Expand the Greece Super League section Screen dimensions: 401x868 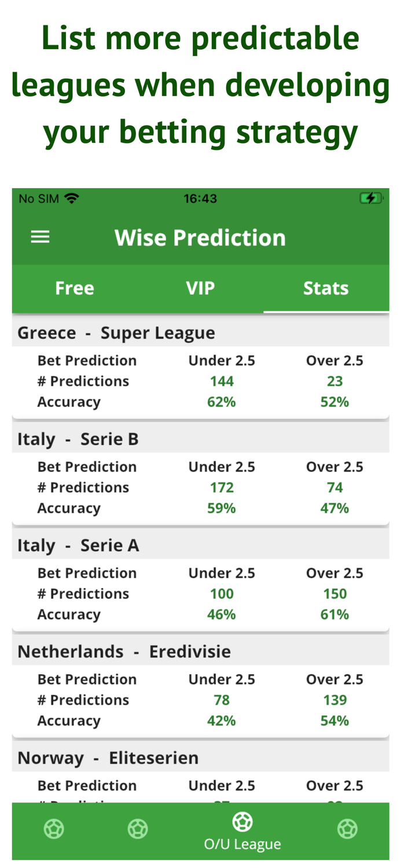pos(116,333)
